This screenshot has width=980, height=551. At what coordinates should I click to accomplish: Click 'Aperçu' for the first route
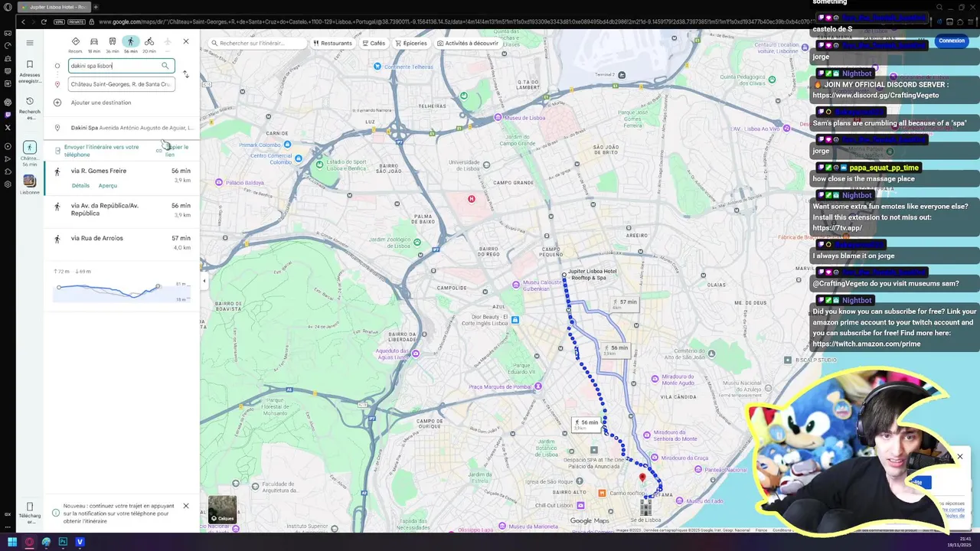pos(108,186)
